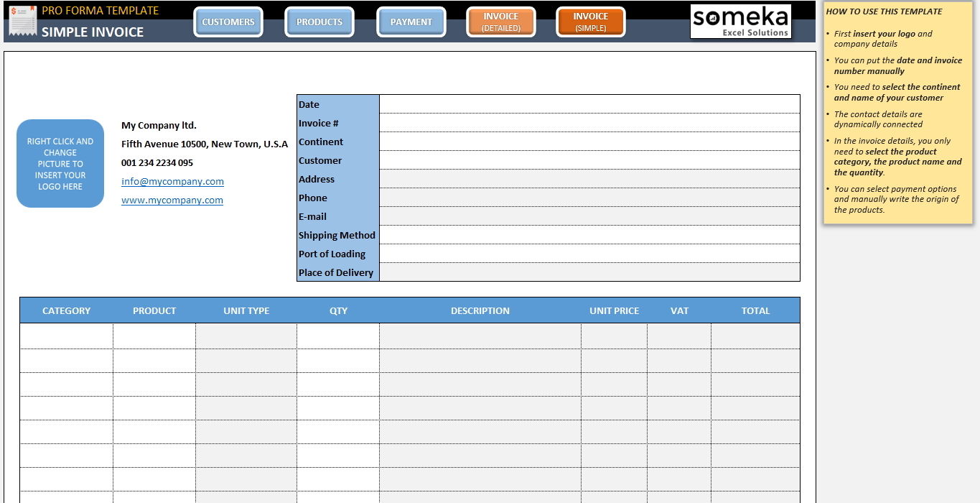Image resolution: width=980 pixels, height=503 pixels.
Task: Click the Date label cell
Action: coord(338,104)
